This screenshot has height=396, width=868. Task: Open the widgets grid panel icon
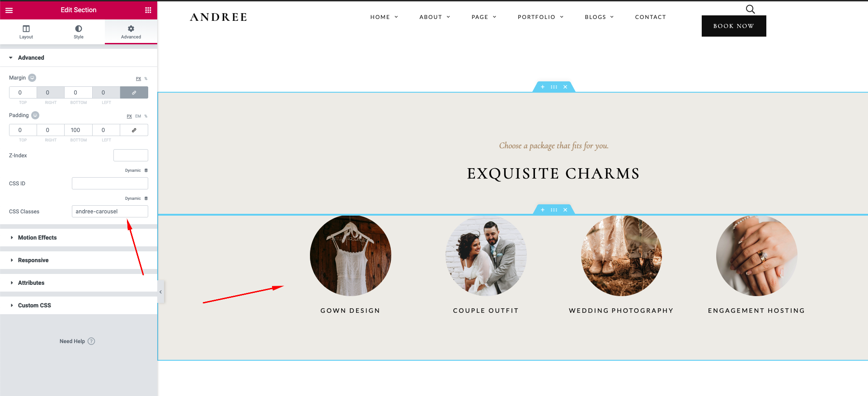point(148,10)
